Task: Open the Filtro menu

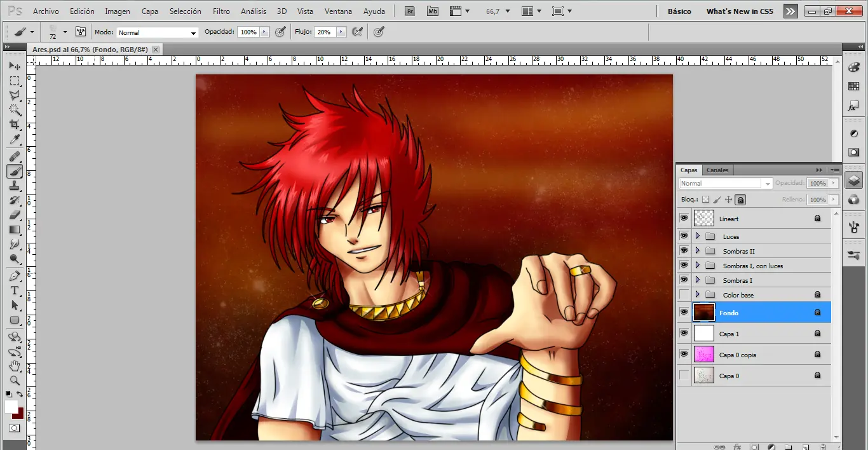Action: pyautogui.click(x=222, y=11)
